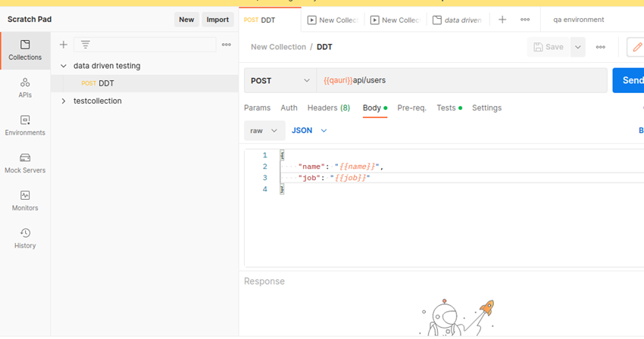Image resolution: width=644 pixels, height=339 pixels.
Task: Open the Collections sidebar panel
Action: pyautogui.click(x=25, y=51)
